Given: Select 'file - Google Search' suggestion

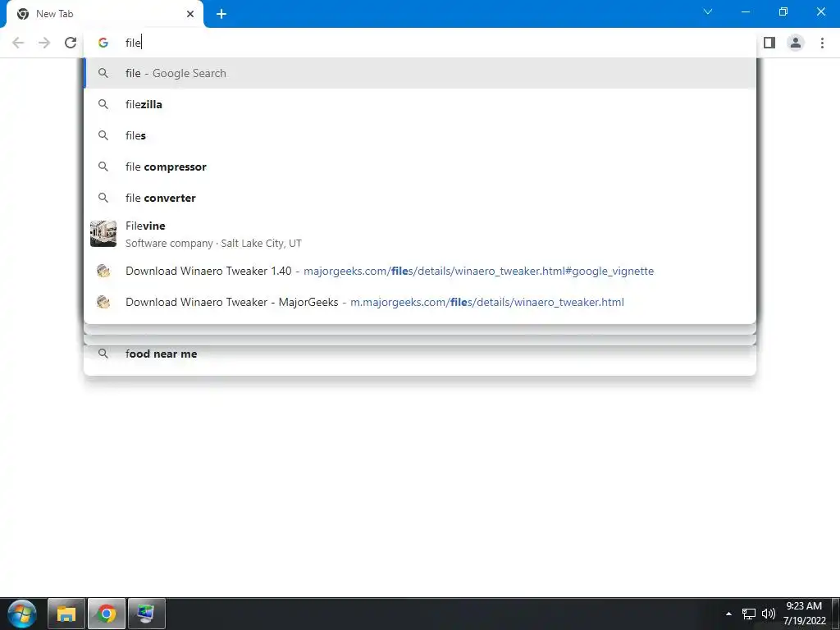Looking at the screenshot, I should coord(420,73).
